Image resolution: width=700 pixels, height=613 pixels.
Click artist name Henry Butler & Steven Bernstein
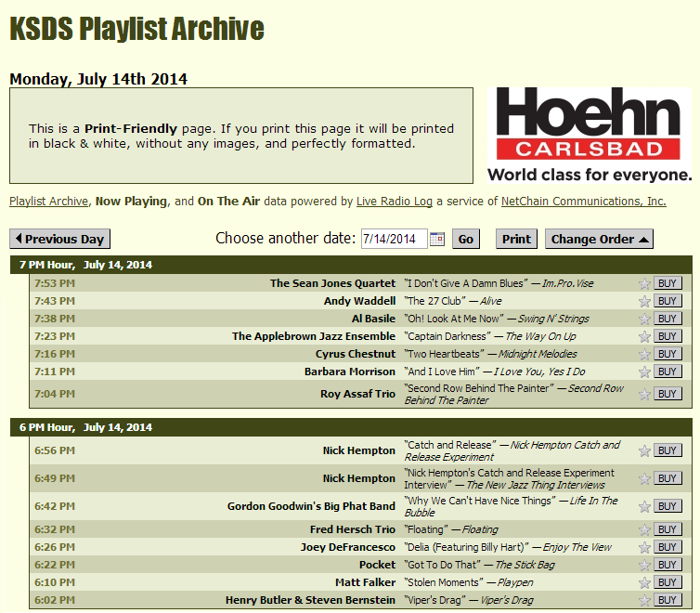[x=310, y=601]
